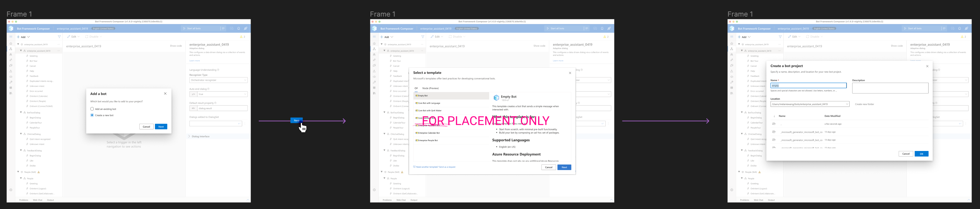Open the hamburger menu icon in Add a bot frame
The height and width of the screenshot is (209, 980).
coord(11,36)
